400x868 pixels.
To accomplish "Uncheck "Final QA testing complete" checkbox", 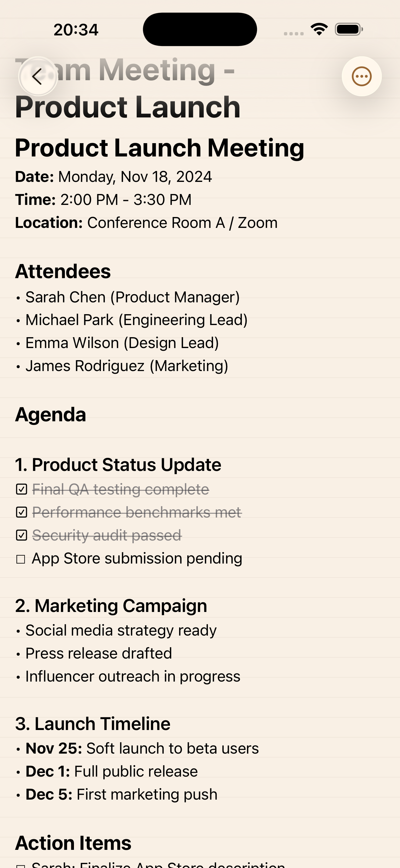I will 22,489.
